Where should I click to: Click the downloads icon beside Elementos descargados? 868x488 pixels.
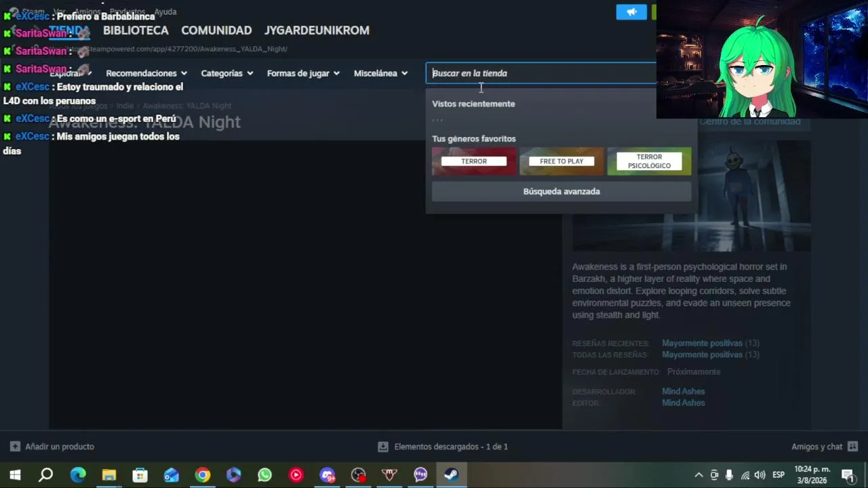[x=383, y=447]
